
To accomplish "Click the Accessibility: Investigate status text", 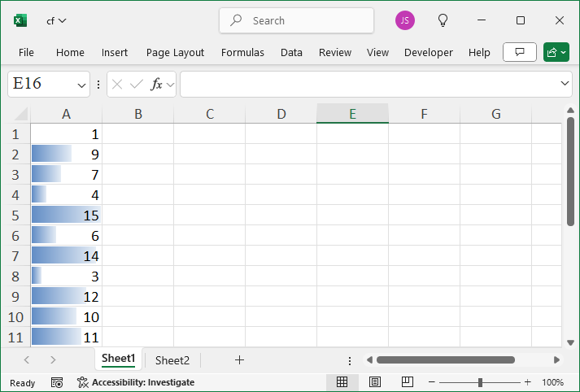I will tap(143, 382).
